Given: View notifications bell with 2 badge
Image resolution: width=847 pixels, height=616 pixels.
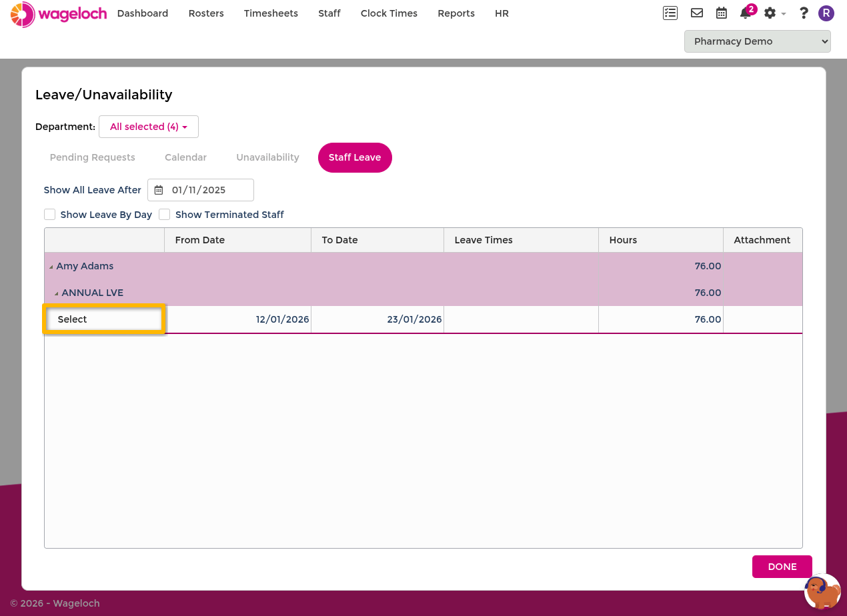Looking at the screenshot, I should point(748,12).
